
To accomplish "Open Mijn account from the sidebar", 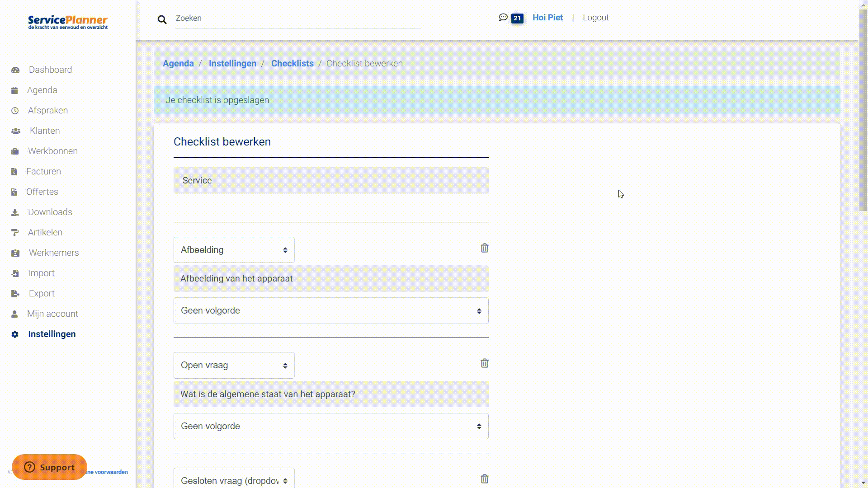I will [x=53, y=314].
